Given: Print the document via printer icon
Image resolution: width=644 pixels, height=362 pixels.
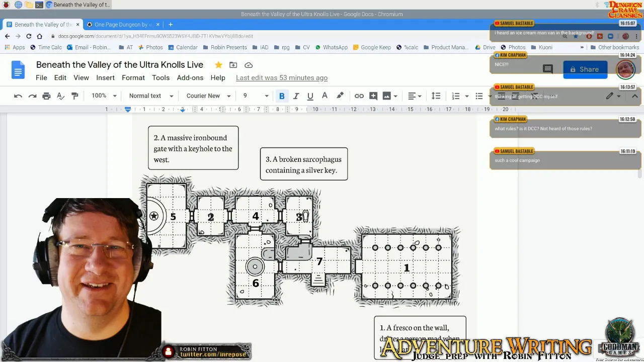Looking at the screenshot, I should click(46, 96).
